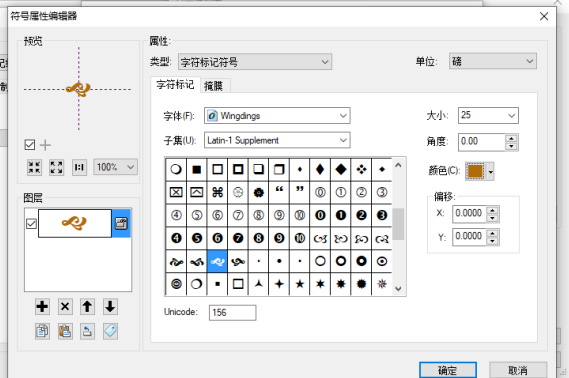The height and width of the screenshot is (378, 569).
Task: Select the black circled 10 glyph
Action: [300, 238]
